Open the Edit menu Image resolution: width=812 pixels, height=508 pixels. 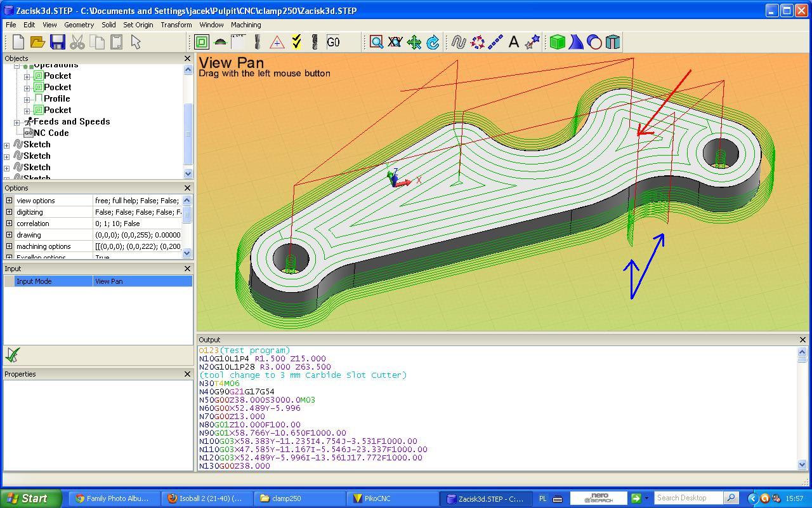(29, 25)
